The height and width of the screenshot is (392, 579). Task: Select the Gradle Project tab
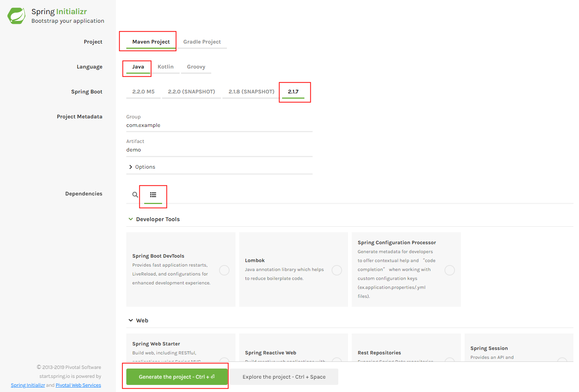click(202, 42)
